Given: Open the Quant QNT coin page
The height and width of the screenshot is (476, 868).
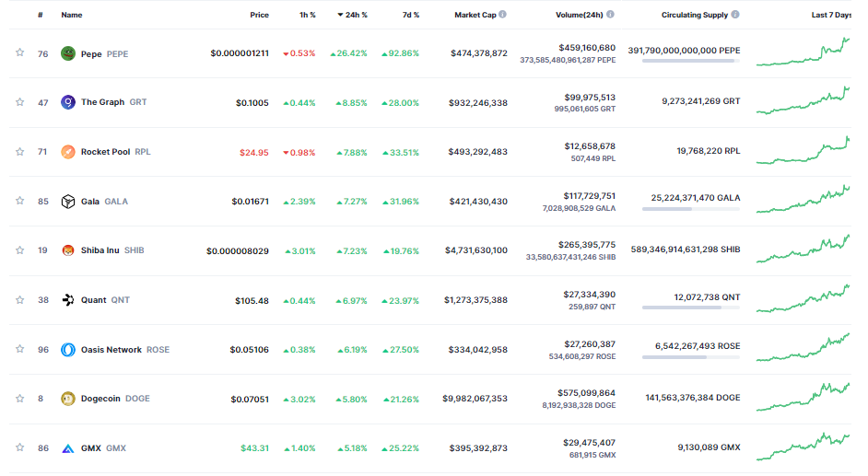Looking at the screenshot, I should pos(105,299).
